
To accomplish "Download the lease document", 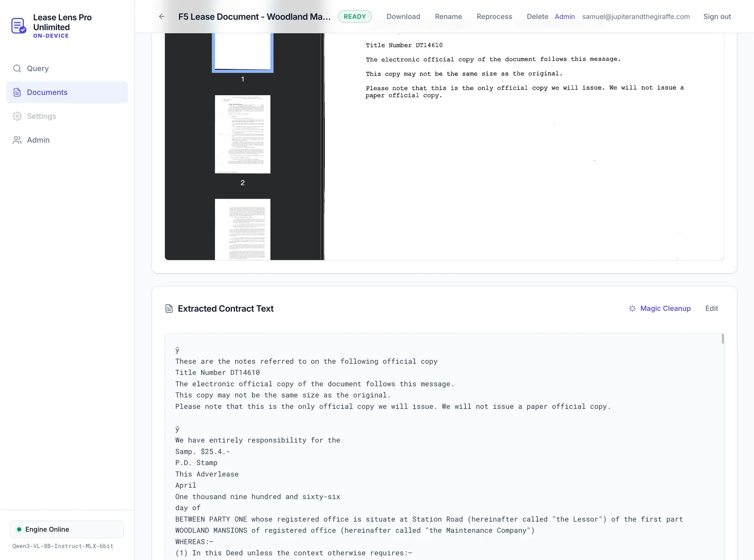I will coord(403,17).
